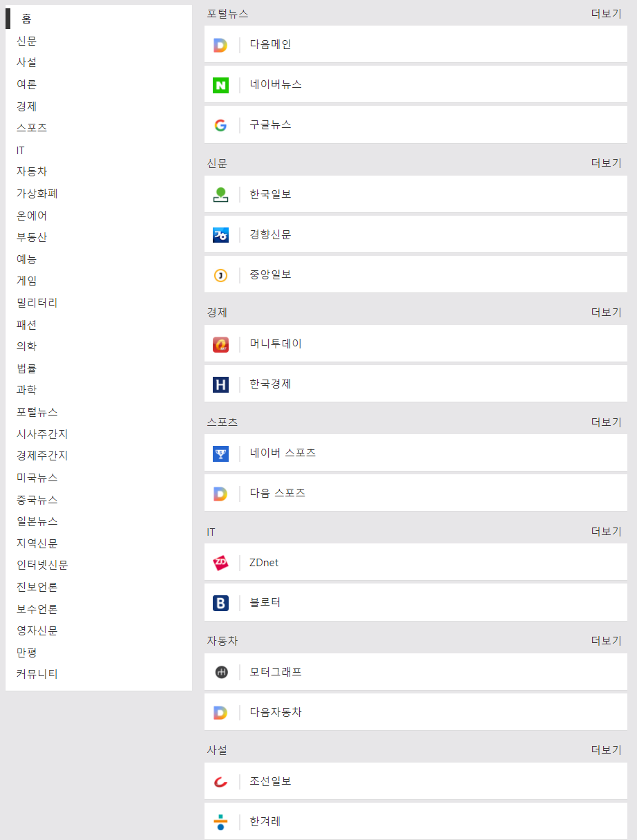Image resolution: width=637 pixels, height=840 pixels.
Task: Go to 경제 in the sidebar
Action: pos(26,106)
